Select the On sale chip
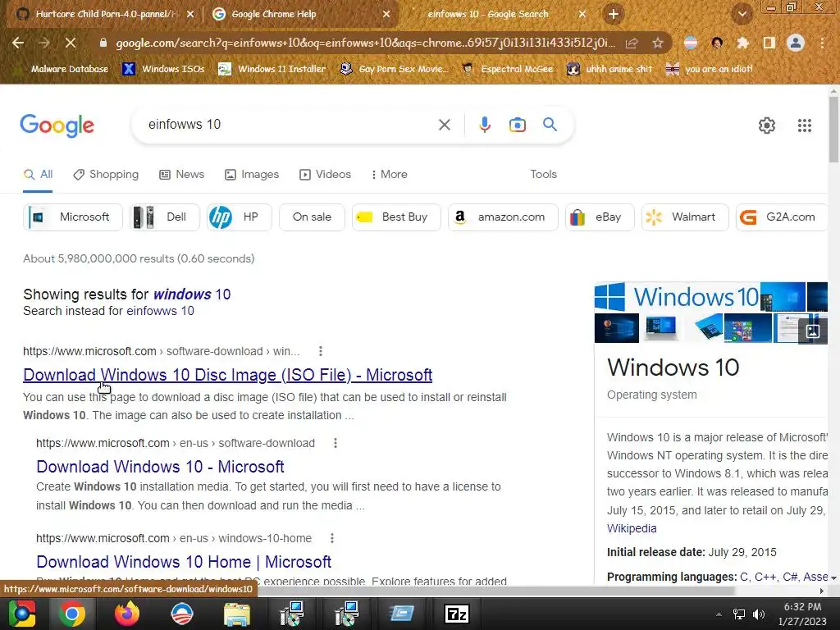Image resolution: width=840 pixels, height=630 pixels. 312,217
